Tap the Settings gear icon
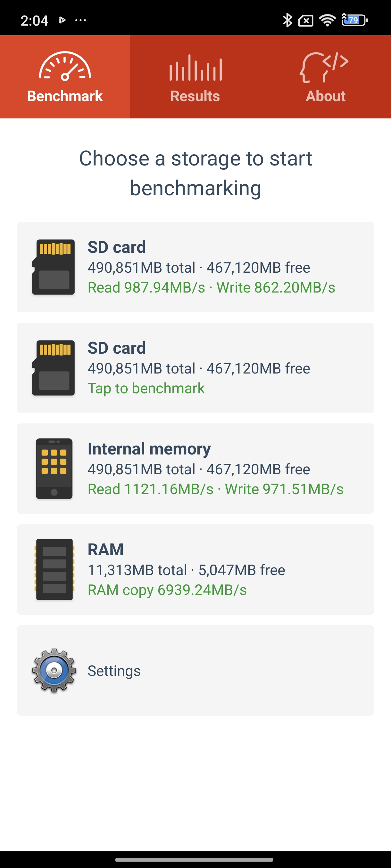Viewport: 391px width, 868px height. click(54, 670)
